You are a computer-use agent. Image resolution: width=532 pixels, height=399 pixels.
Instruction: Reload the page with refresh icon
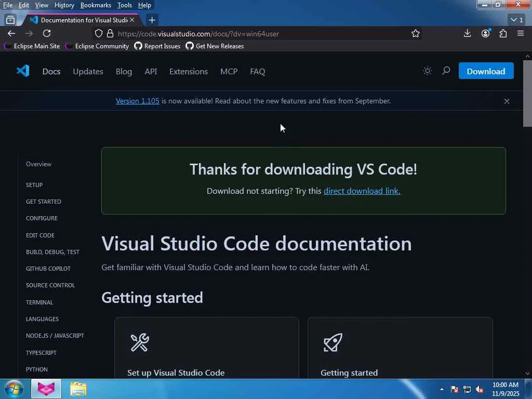coord(47,33)
